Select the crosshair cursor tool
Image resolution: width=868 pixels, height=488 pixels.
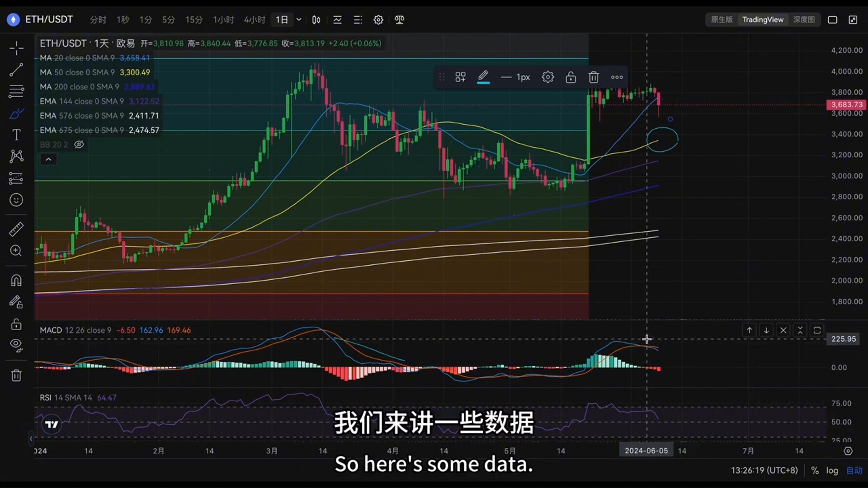pyautogui.click(x=16, y=48)
